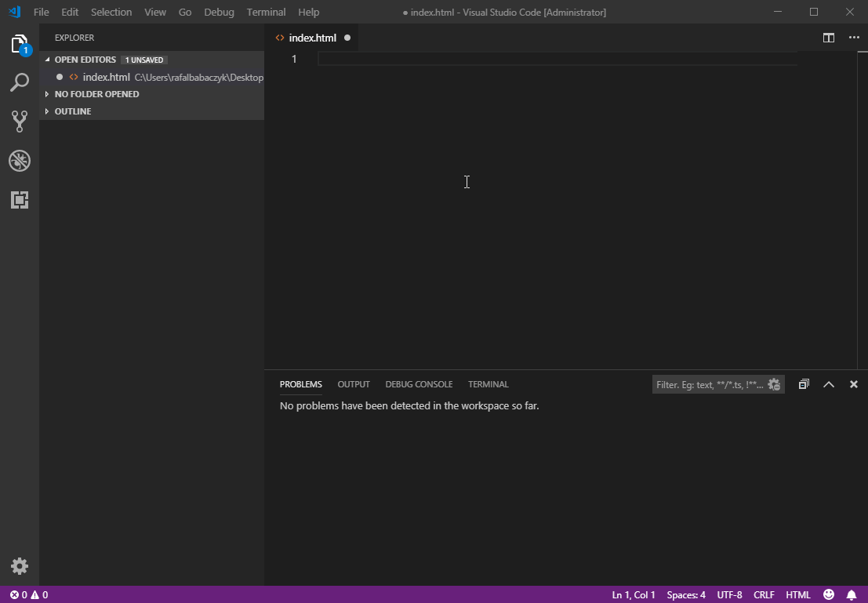
Task: Open the editor More Actions ellipsis
Action: [854, 38]
